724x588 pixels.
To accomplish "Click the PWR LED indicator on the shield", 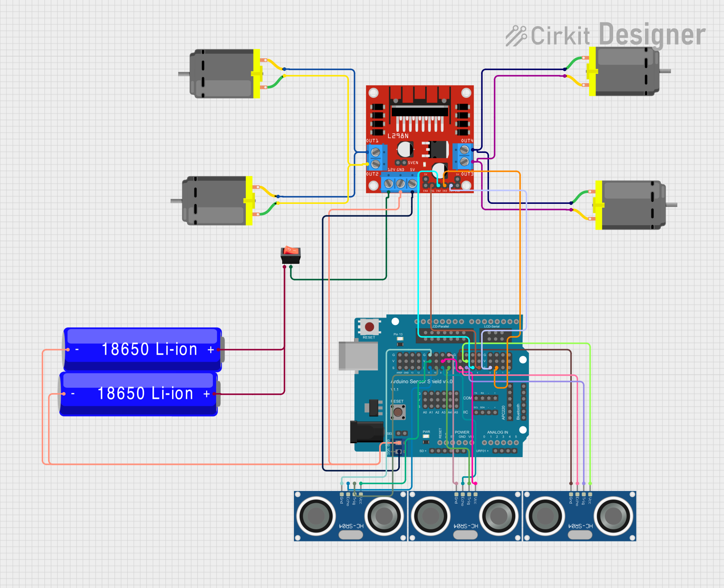I will coord(426,436).
